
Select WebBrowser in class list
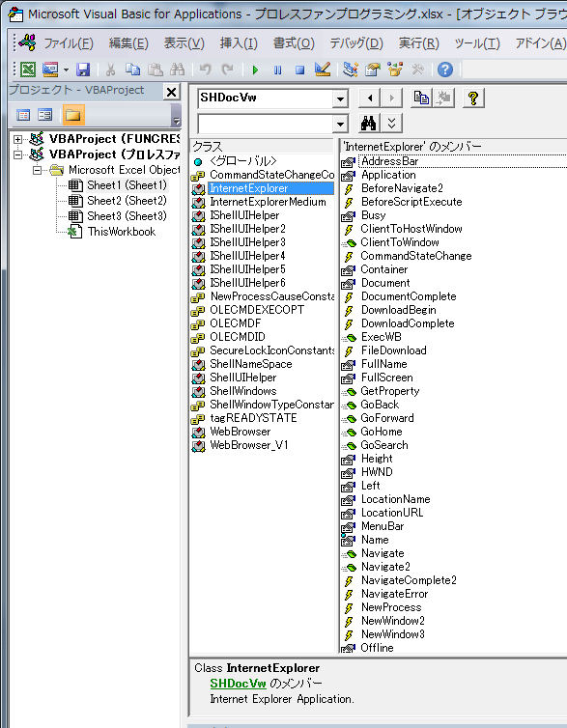241,432
